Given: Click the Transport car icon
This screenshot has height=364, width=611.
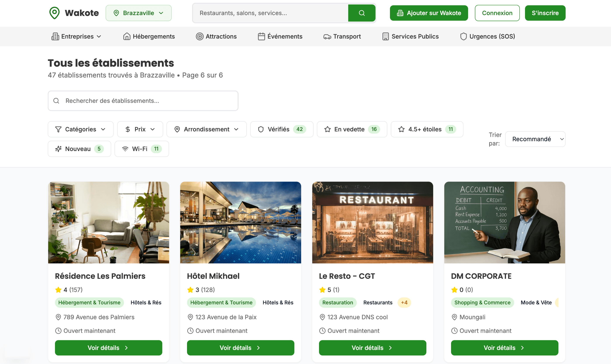Looking at the screenshot, I should click(x=327, y=36).
